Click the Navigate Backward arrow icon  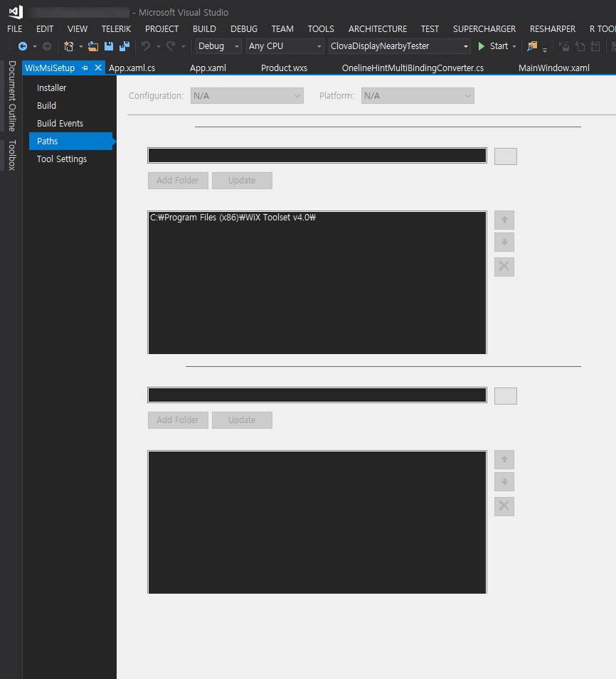click(x=23, y=46)
